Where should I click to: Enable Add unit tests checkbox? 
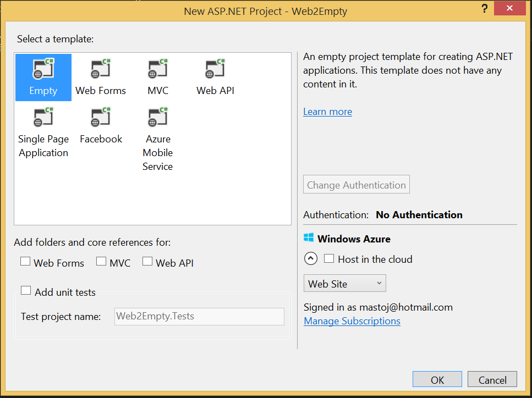tap(26, 291)
